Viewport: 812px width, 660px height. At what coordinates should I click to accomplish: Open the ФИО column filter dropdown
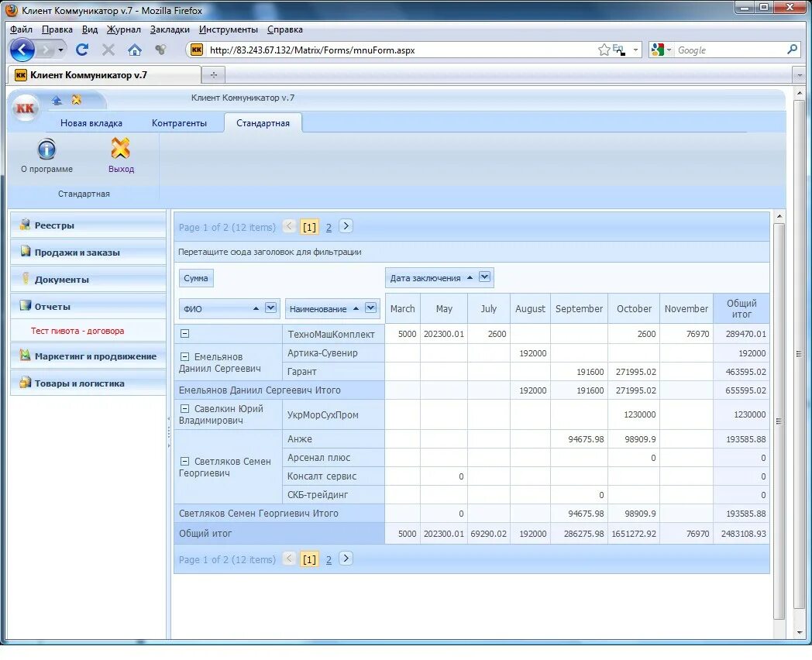tap(270, 308)
